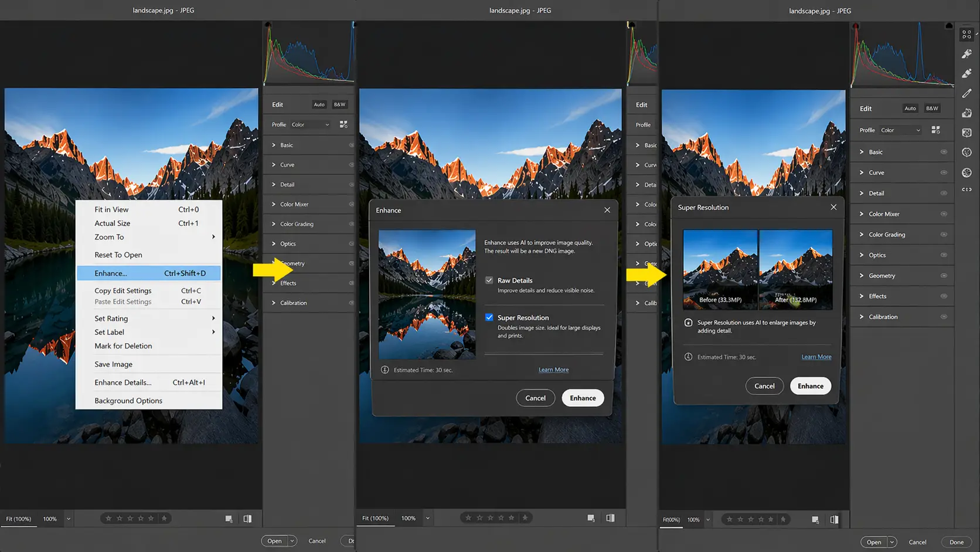
Task: Toggle shadow clipping warning on right window histogram
Action: (x=856, y=26)
